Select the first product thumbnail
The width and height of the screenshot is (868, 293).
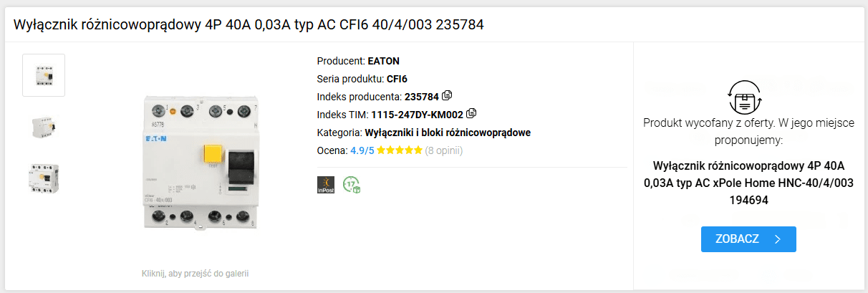(44, 75)
